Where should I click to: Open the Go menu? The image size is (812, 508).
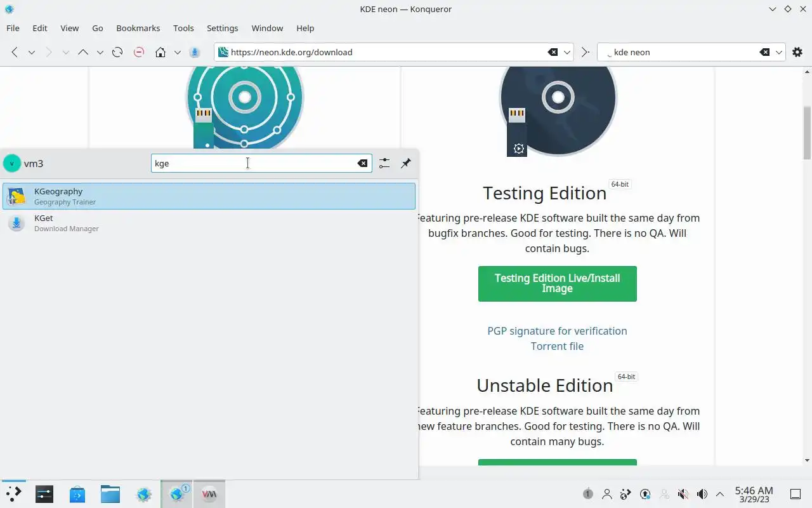pos(98,28)
